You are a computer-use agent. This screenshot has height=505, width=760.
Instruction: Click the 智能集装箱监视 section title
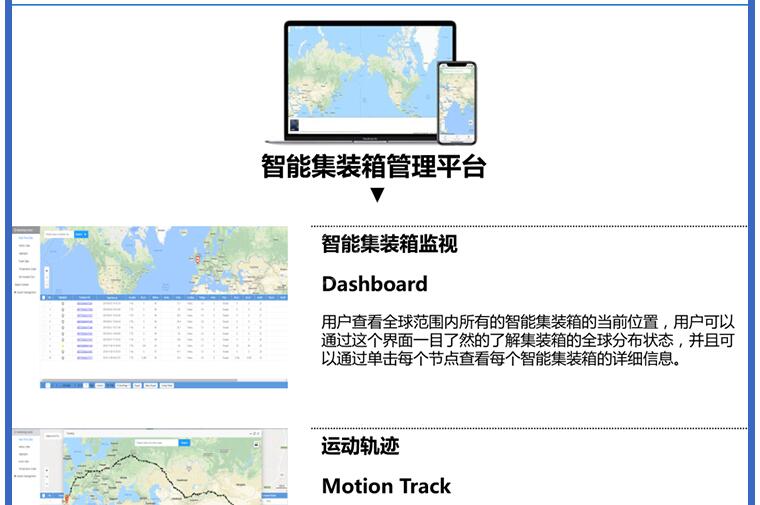pos(389,244)
